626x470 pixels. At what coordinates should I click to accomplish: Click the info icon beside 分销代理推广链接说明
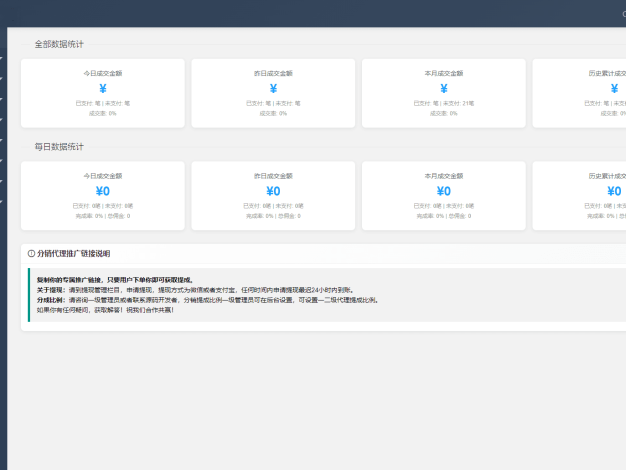pos(31,254)
